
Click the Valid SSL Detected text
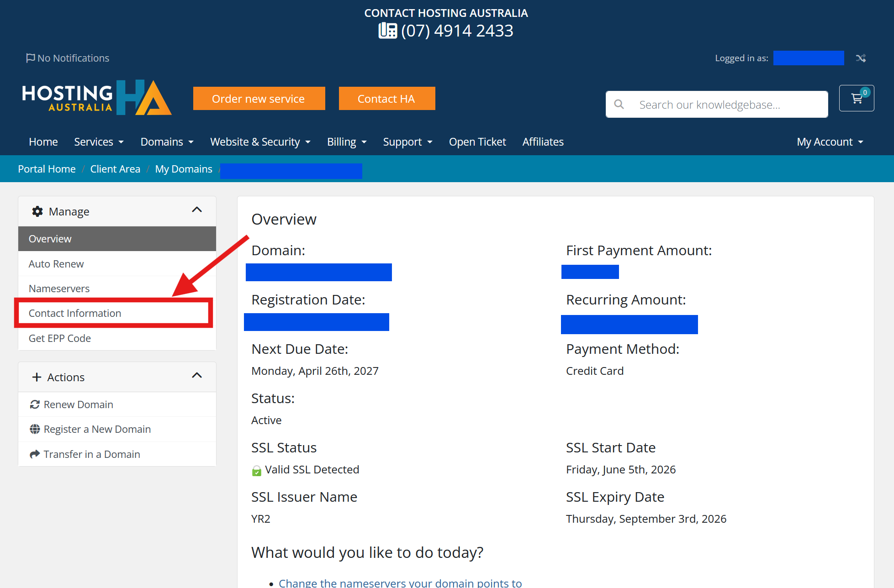coord(312,470)
